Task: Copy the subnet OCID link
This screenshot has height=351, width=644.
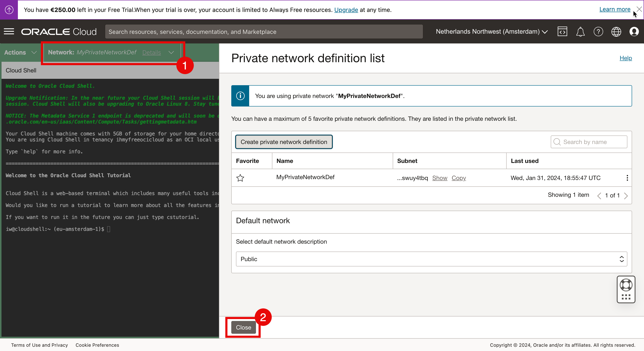Action: 459,178
